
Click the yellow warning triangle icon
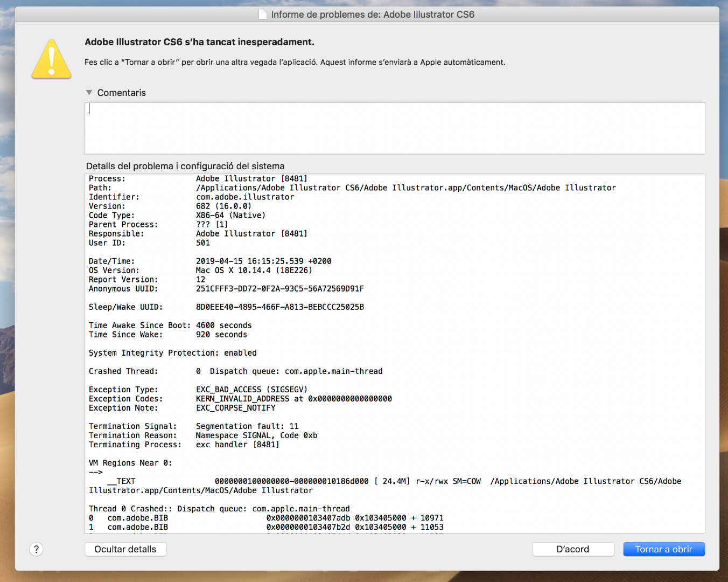pos(52,59)
